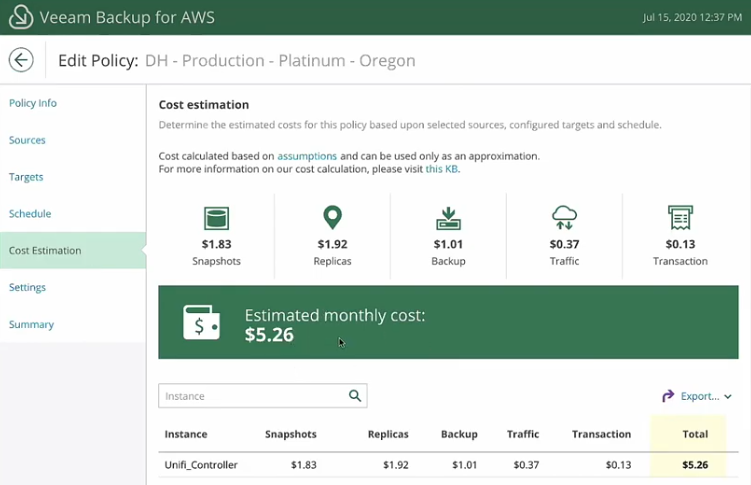Open the 'this KB' link
The width and height of the screenshot is (751, 485).
pos(442,169)
